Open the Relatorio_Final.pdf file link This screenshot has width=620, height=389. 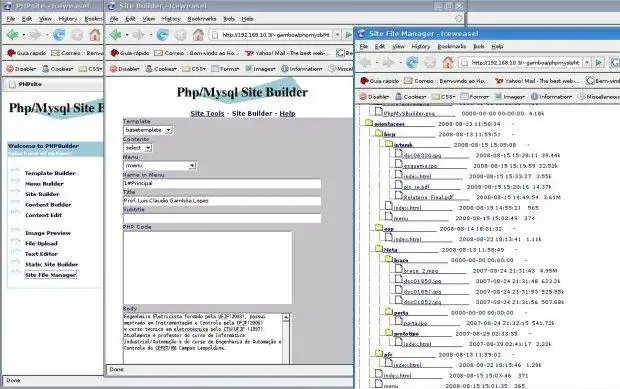coord(428,197)
